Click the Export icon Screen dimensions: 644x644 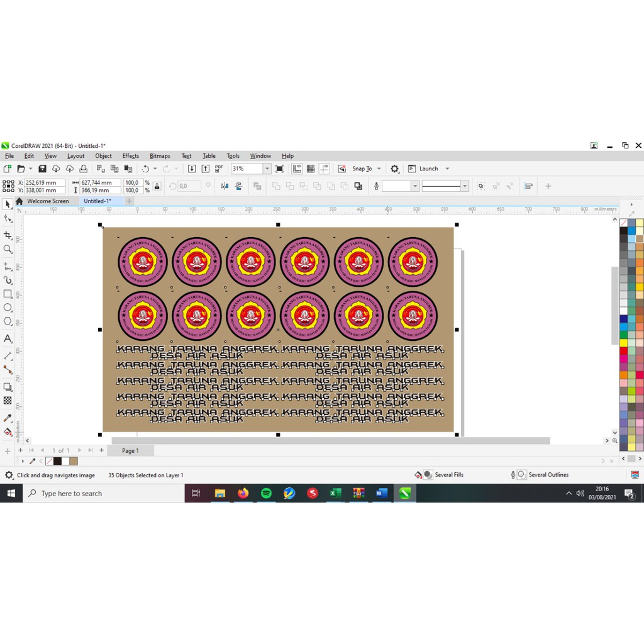point(206,169)
